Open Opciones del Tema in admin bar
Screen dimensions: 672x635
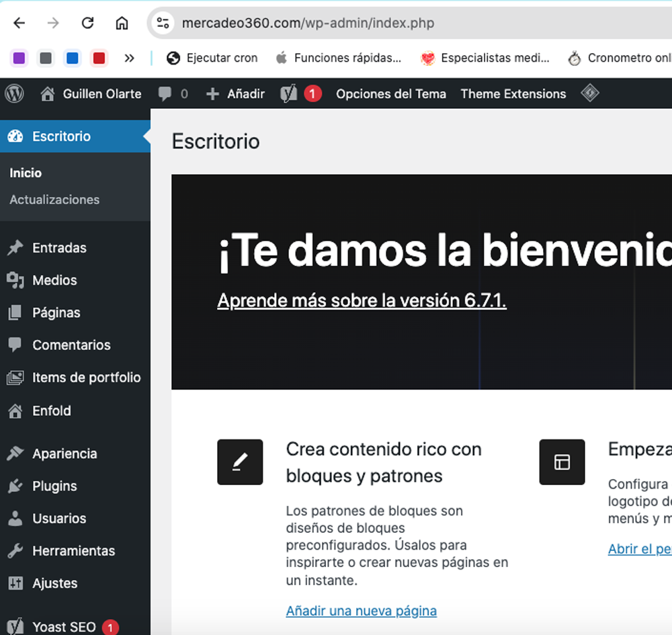[391, 94]
